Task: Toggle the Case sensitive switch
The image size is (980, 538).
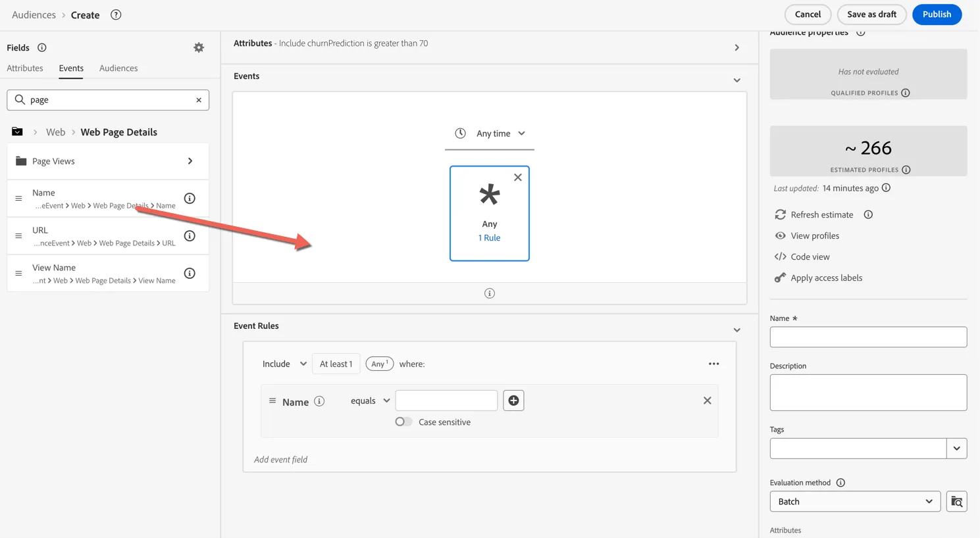Action: point(403,422)
